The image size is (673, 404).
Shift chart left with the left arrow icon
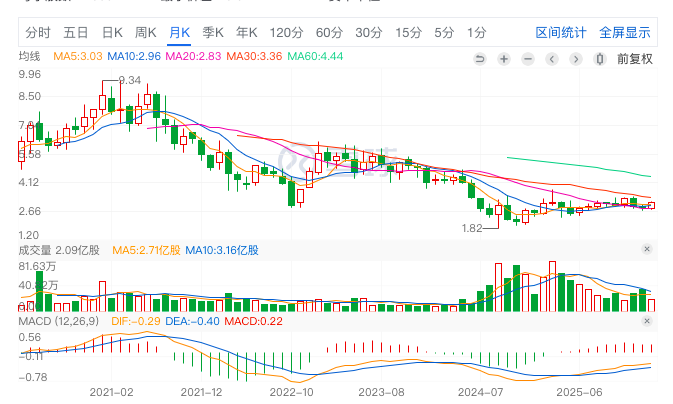click(551, 57)
